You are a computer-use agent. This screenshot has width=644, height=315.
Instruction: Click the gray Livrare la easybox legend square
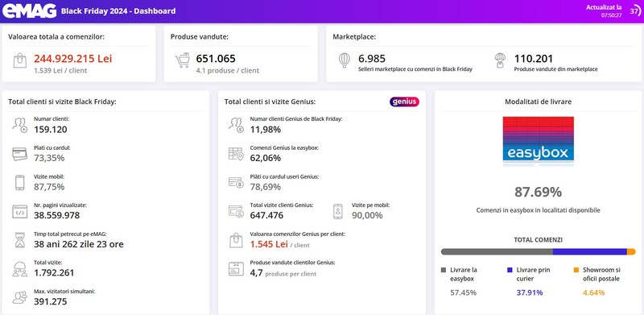point(444,270)
